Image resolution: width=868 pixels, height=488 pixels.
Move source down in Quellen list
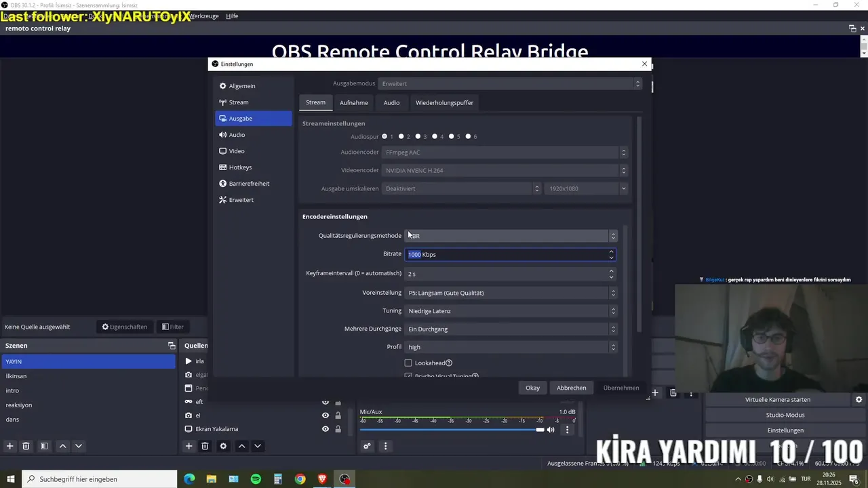pyautogui.click(x=258, y=446)
